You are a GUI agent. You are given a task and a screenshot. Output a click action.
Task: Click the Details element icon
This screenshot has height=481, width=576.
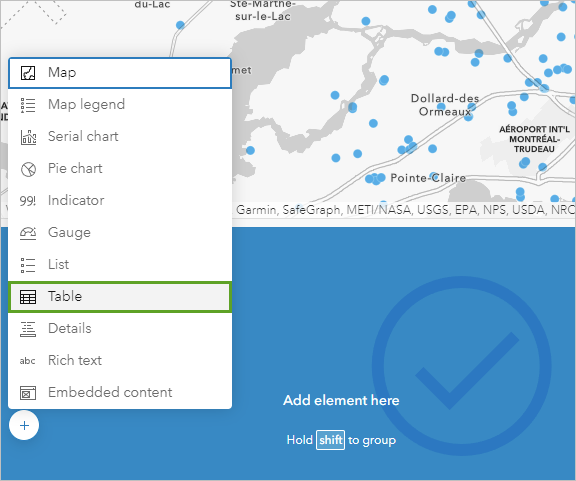[28, 329]
